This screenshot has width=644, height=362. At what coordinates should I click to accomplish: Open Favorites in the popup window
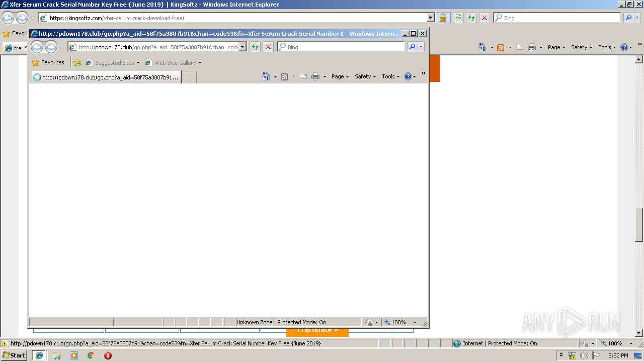tap(48, 62)
